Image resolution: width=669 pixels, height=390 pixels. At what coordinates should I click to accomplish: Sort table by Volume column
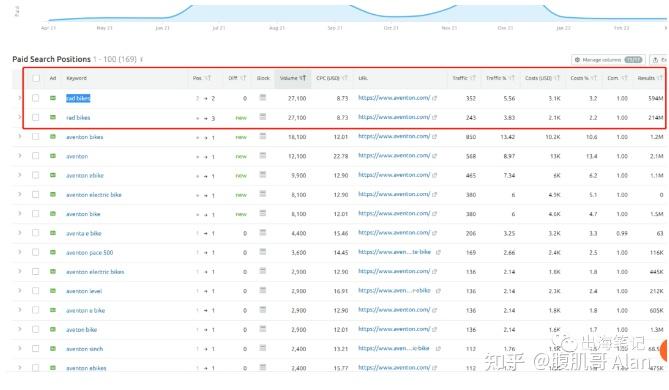tap(293, 78)
